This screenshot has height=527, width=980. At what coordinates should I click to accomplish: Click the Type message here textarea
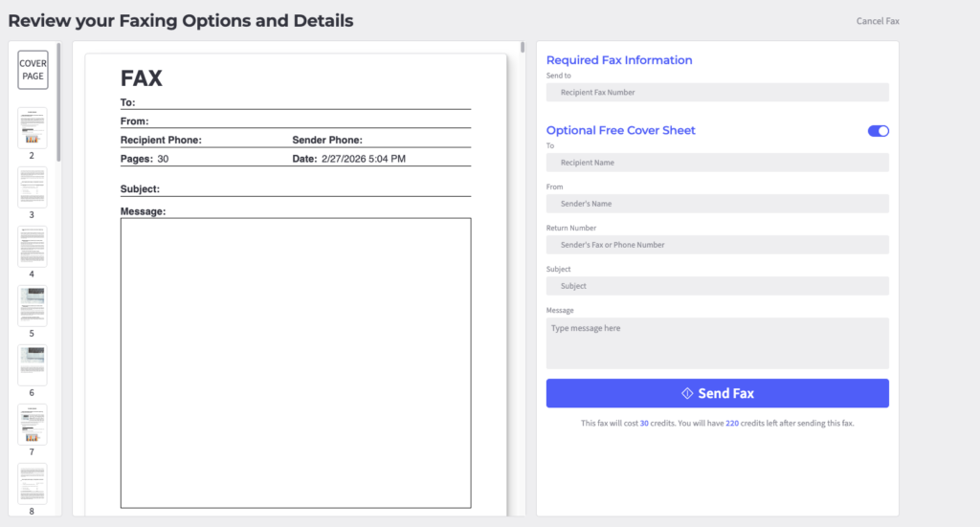coord(718,343)
